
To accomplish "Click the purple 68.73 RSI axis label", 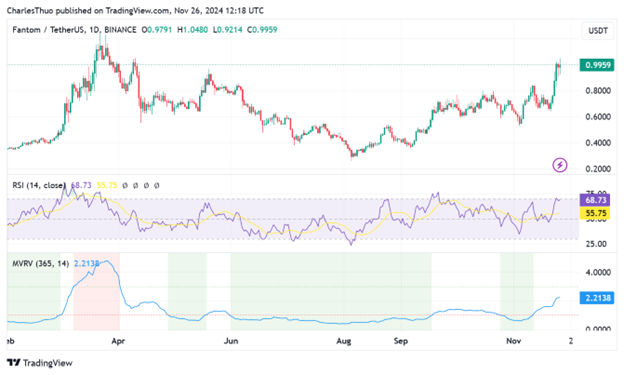I will pyautogui.click(x=595, y=200).
